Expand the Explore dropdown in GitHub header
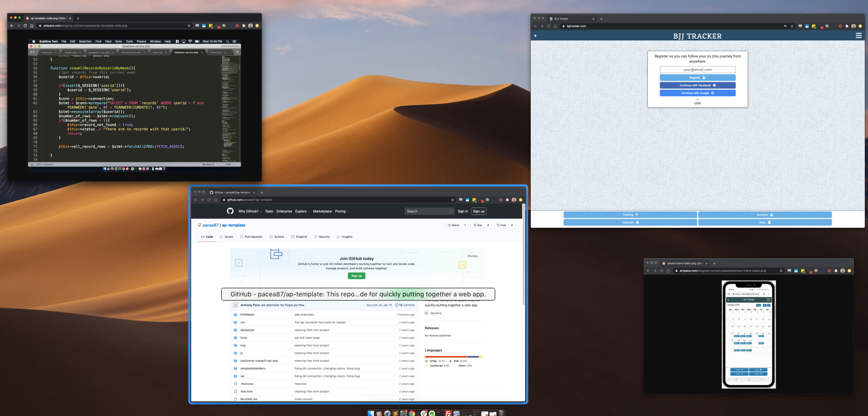 (x=302, y=211)
